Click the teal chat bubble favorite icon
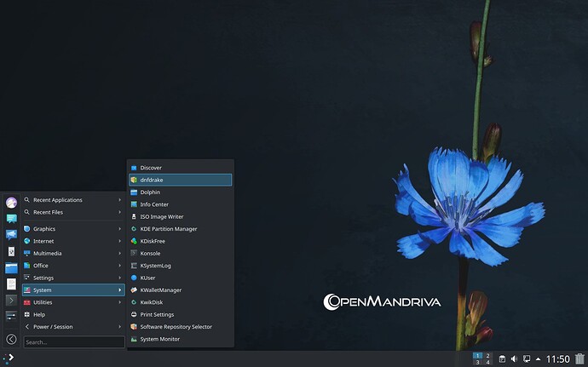The width and height of the screenshot is (588, 367). pyautogui.click(x=11, y=219)
